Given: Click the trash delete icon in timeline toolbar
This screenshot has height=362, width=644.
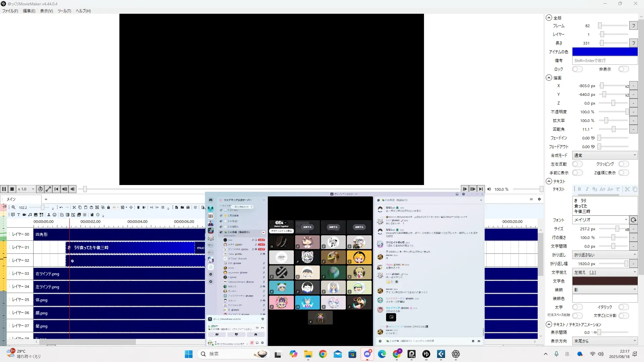Looking at the screenshot, I should click(x=138, y=207).
